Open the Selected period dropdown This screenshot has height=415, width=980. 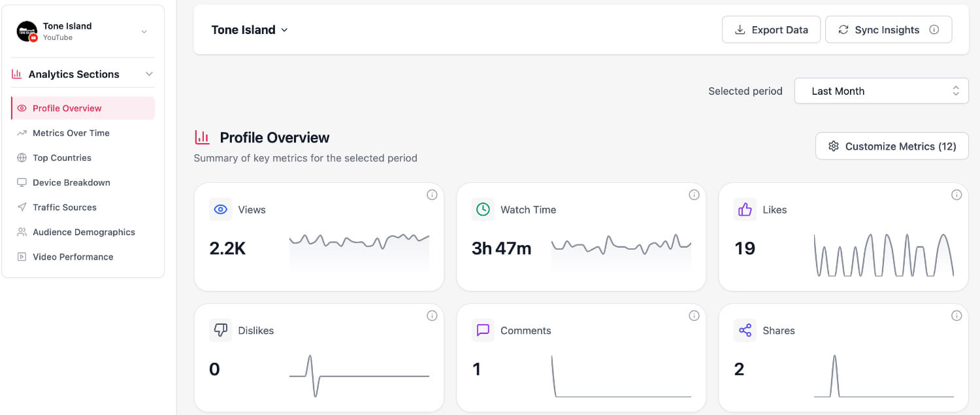(881, 90)
